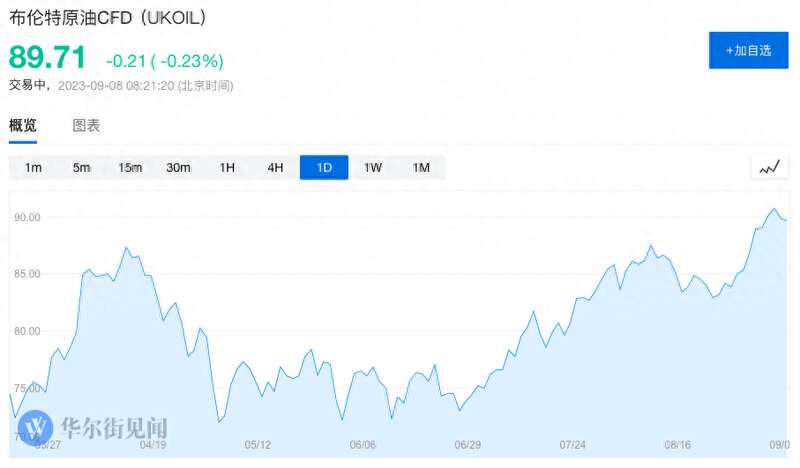Click the 89.71 current price
Image resolution: width=800 pixels, height=468 pixels.
pos(47,57)
